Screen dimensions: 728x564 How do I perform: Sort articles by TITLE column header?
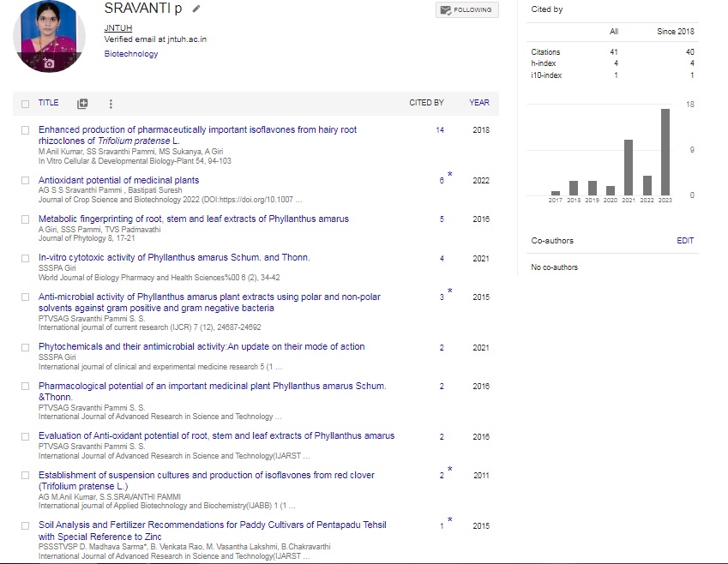(x=49, y=103)
